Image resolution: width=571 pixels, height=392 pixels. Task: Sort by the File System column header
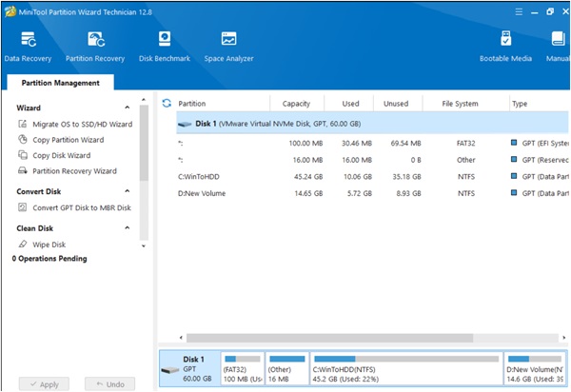point(460,104)
